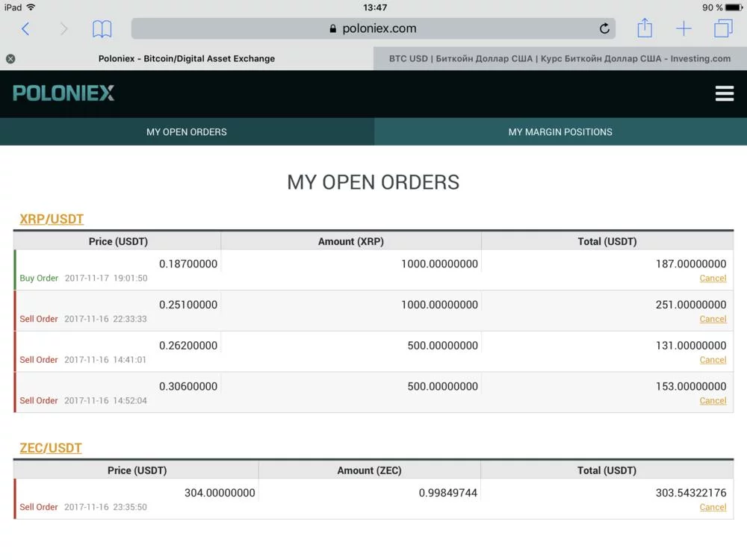Viewport: 747px width, 560px height.
Task: Switch to MY MARGIN POSITIONS tab
Action: [560, 132]
